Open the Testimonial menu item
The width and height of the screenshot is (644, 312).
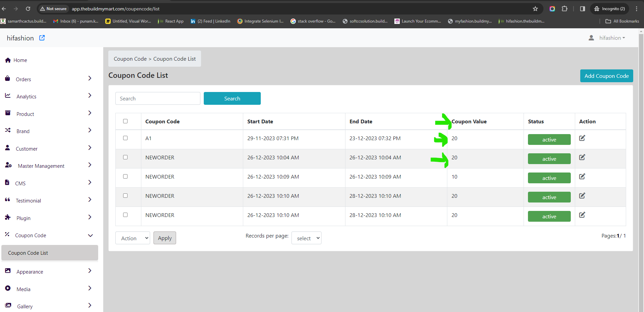pos(28,200)
